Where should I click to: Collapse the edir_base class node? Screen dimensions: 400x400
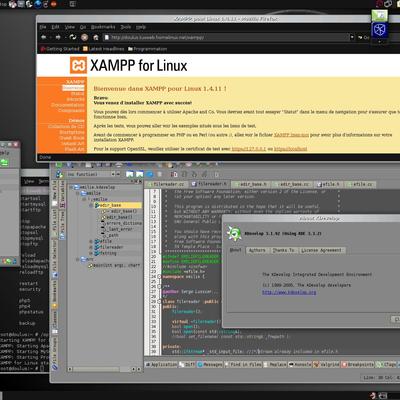91,205
